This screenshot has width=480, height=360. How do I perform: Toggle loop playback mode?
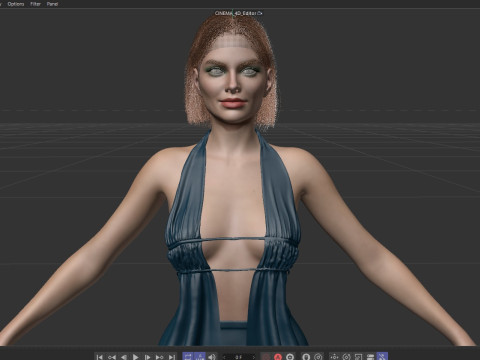188,356
